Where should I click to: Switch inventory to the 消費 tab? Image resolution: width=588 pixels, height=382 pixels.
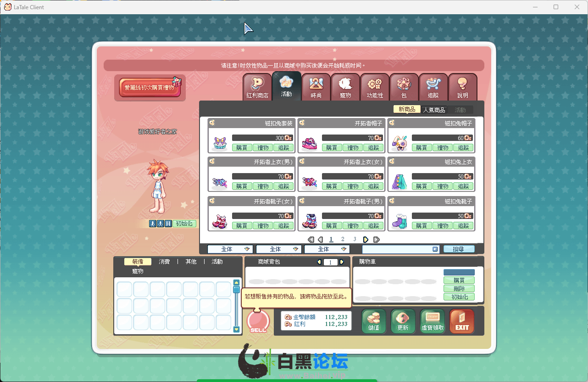164,262
